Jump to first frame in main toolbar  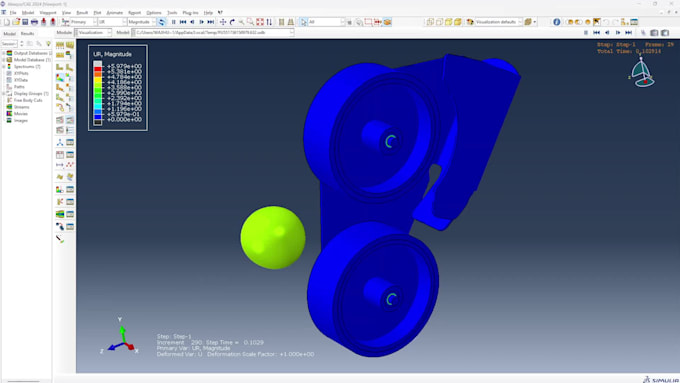(x=183, y=22)
